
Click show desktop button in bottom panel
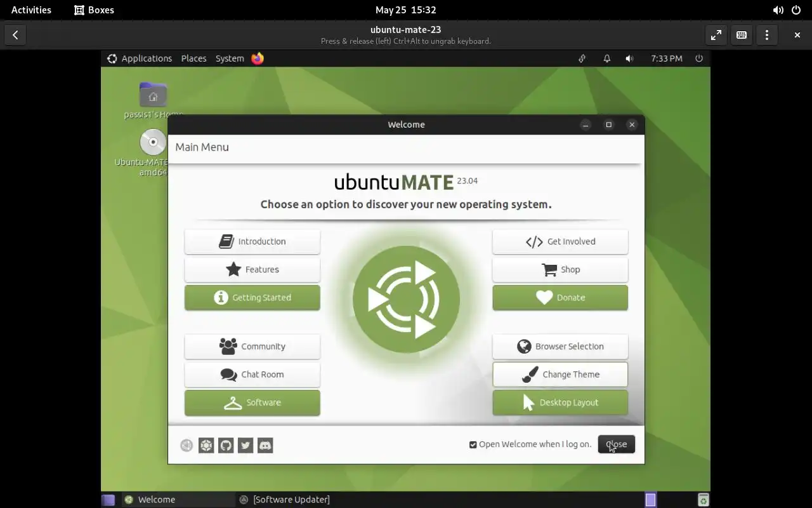point(108,500)
